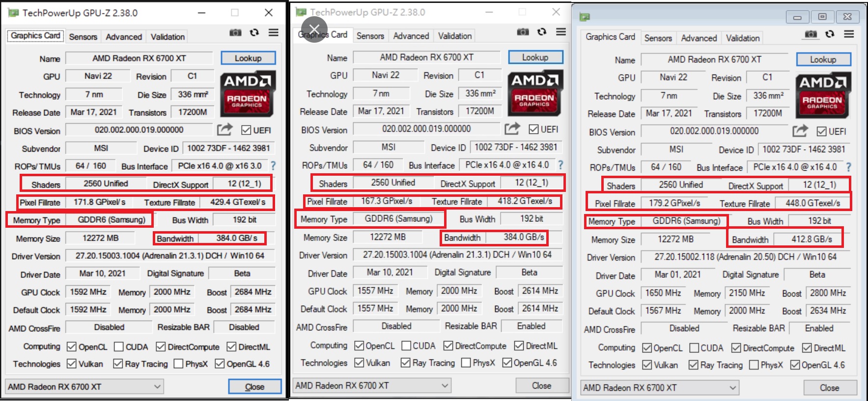Image resolution: width=868 pixels, height=401 pixels.
Task: Click BIOS export share icon in right window
Action: 800,131
